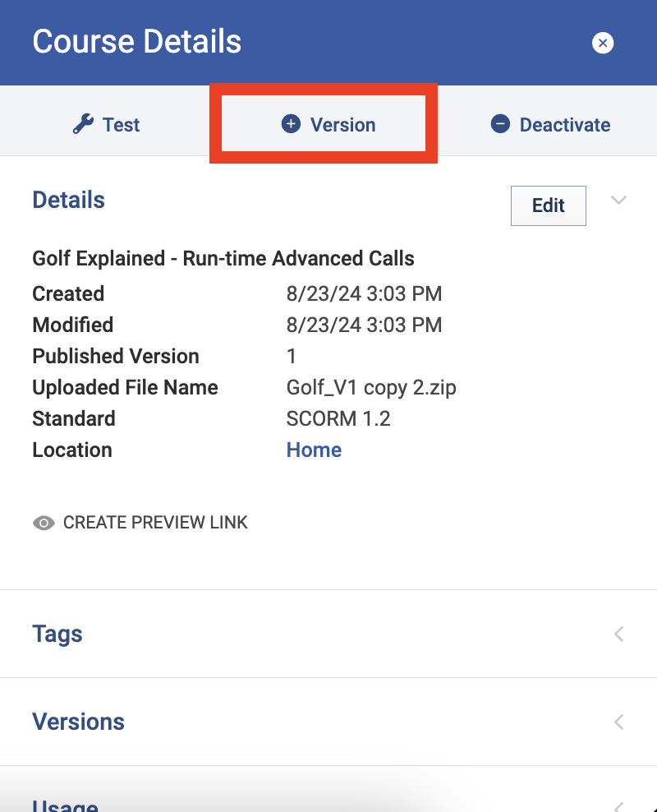Click the Tags section heading
The image size is (657, 812).
[x=57, y=634]
